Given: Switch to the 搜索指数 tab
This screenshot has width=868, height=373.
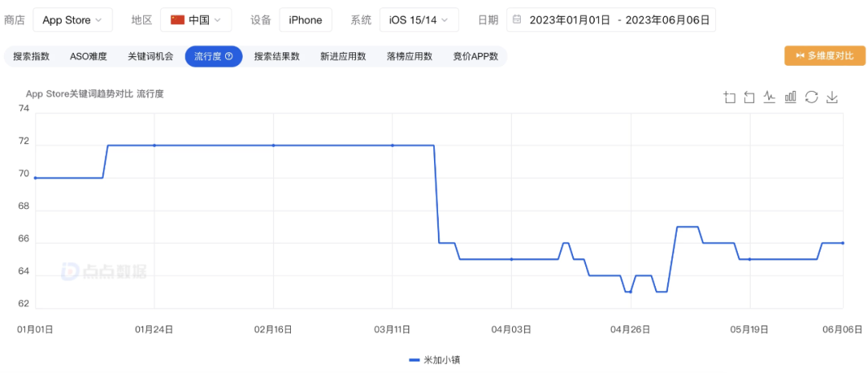Looking at the screenshot, I should click(x=31, y=56).
